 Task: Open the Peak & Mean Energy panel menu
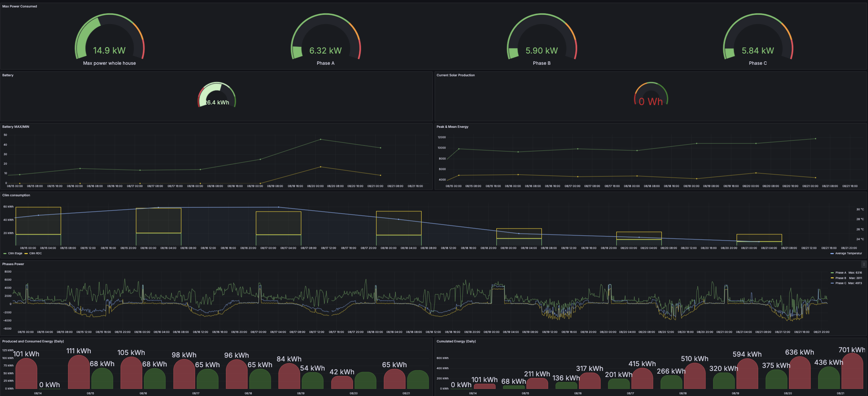point(452,127)
